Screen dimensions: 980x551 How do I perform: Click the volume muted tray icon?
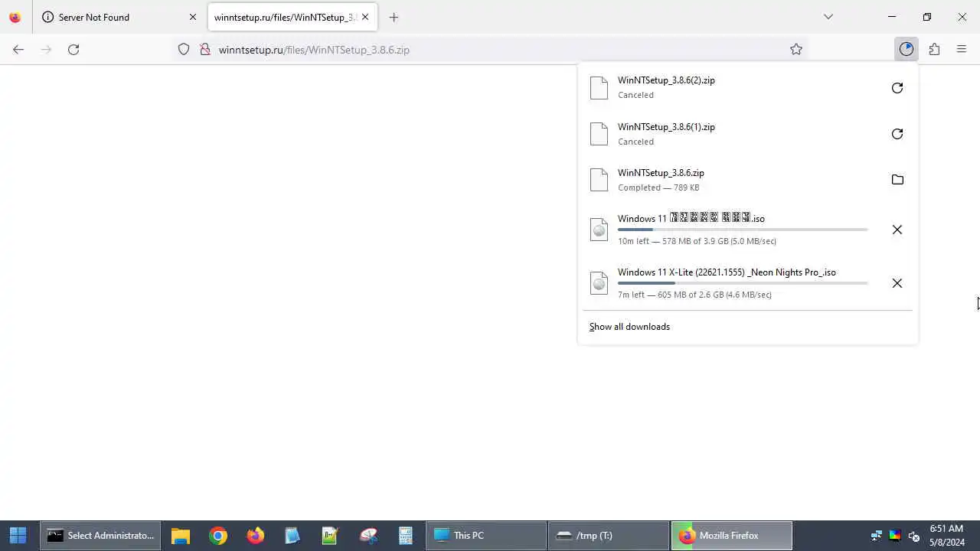coord(913,536)
